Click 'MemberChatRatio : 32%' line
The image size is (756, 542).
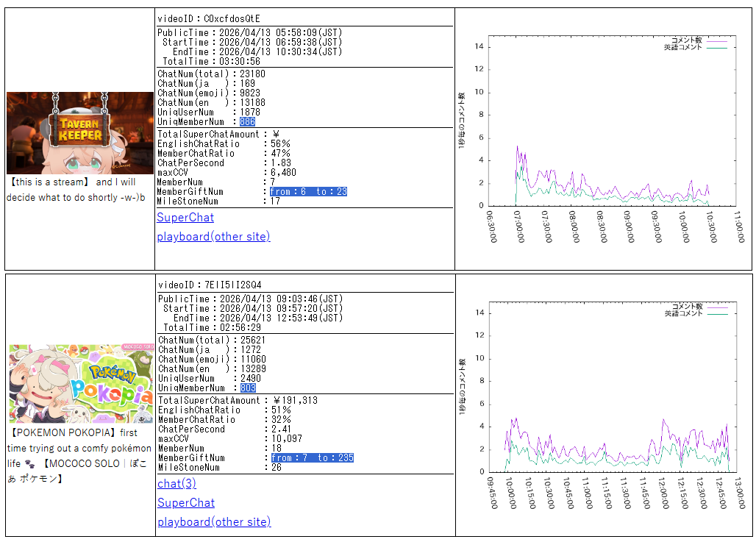coord(225,419)
